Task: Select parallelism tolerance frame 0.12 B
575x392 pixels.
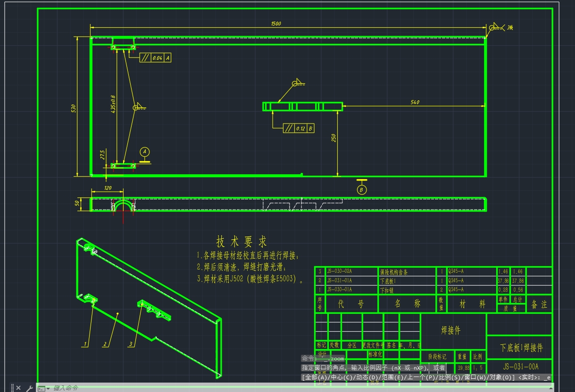Action: [x=299, y=128]
